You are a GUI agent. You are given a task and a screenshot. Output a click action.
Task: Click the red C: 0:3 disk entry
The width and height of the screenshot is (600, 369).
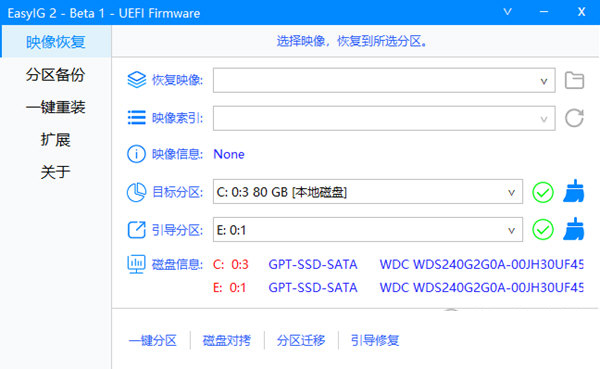click(x=231, y=265)
